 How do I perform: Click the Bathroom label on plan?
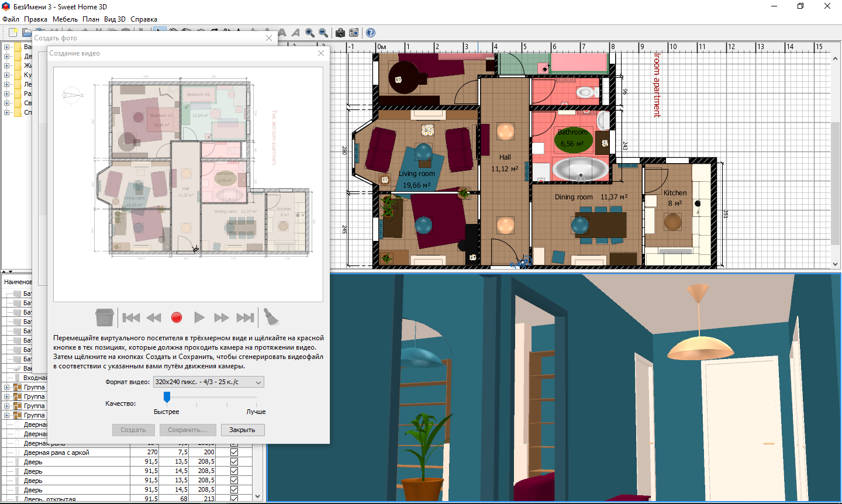click(572, 132)
